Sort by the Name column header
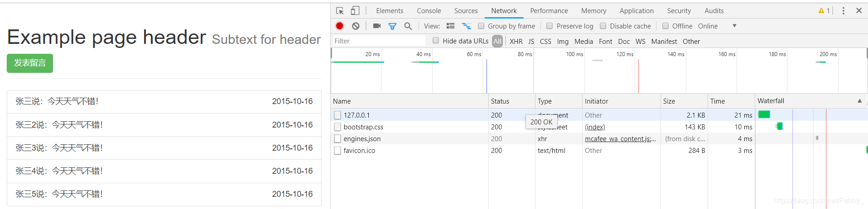 coord(410,101)
